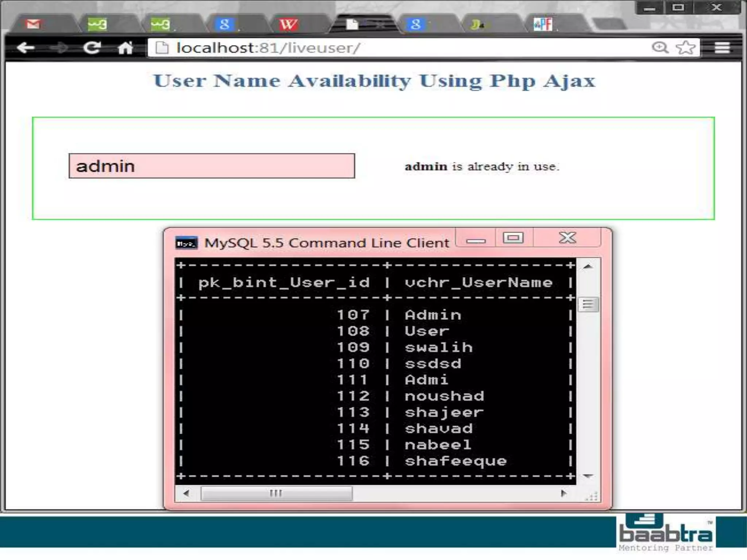Open the first W3Schools tab

(x=97, y=24)
